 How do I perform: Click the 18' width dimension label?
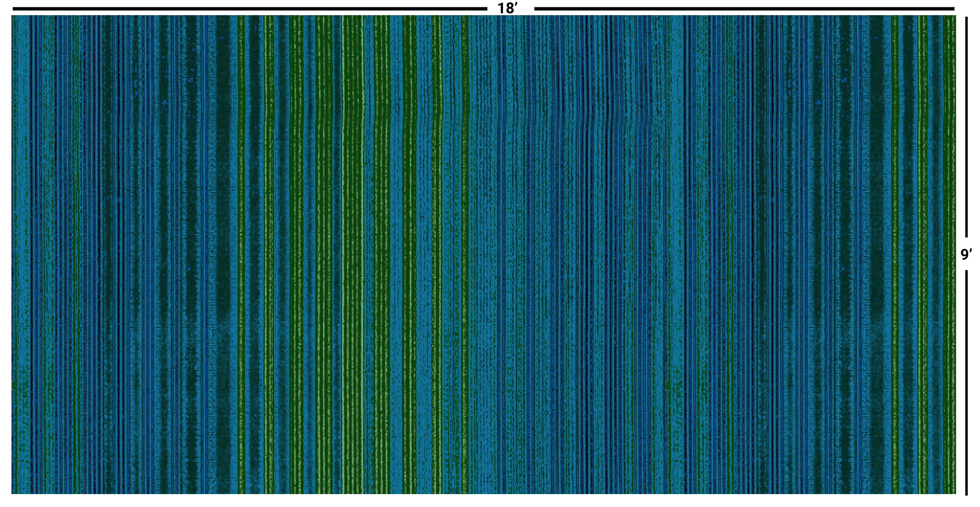pos(508,8)
